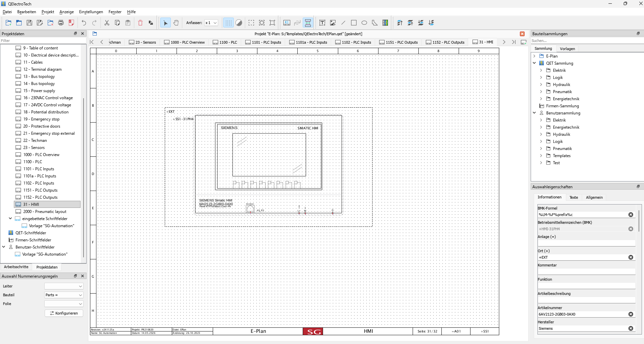Click the Send to back icon
This screenshot has height=344, width=644.
click(431, 23)
